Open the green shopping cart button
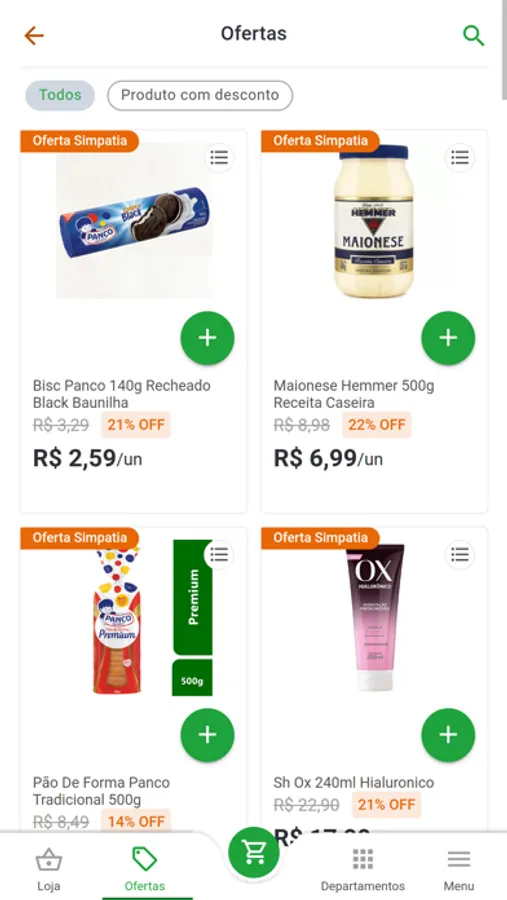This screenshot has height=900, width=507. pyautogui.click(x=254, y=852)
